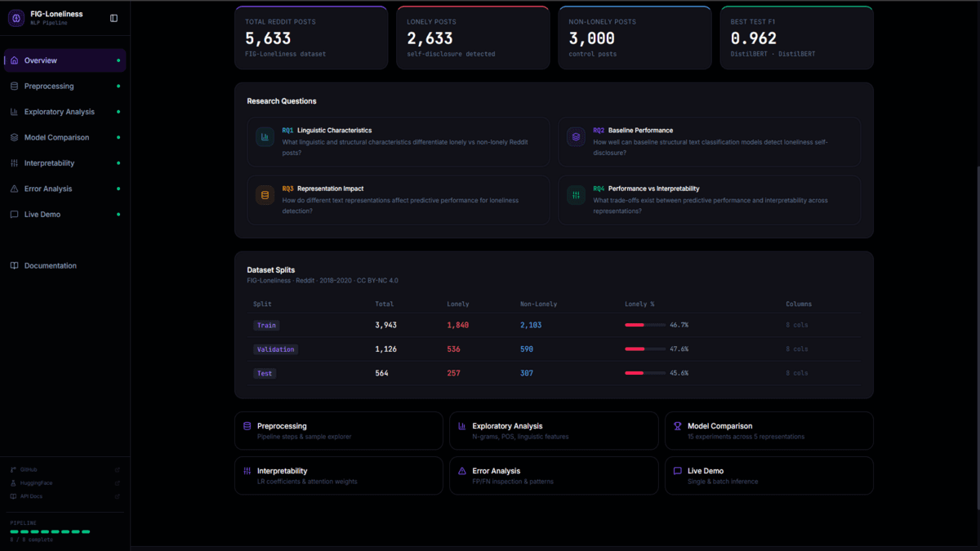Select Exploratory Analysis in sidebar navigation
Viewport: 980px width, 551px height.
(x=65, y=112)
